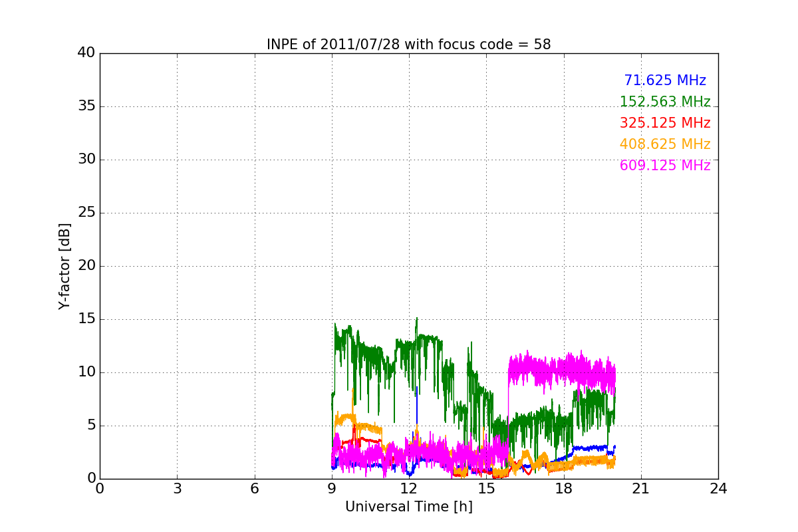Click the red 325.125 MHz legend label
Viewport: 798px width, 532px height.
coord(665,123)
